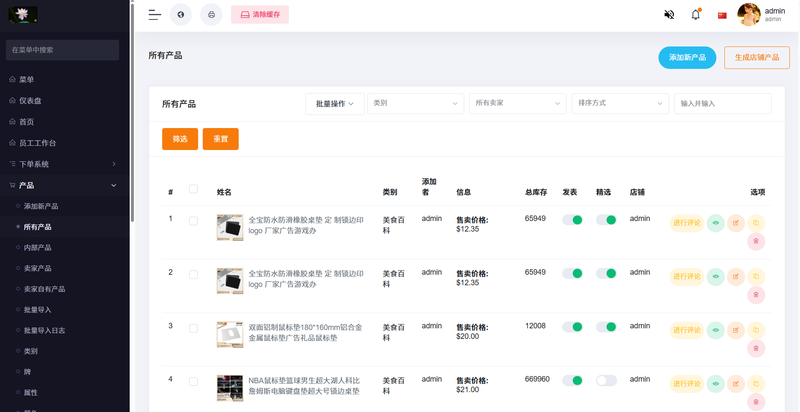This screenshot has height=412, width=800.
Task: Click the muted speaker icon
Action: click(x=669, y=15)
